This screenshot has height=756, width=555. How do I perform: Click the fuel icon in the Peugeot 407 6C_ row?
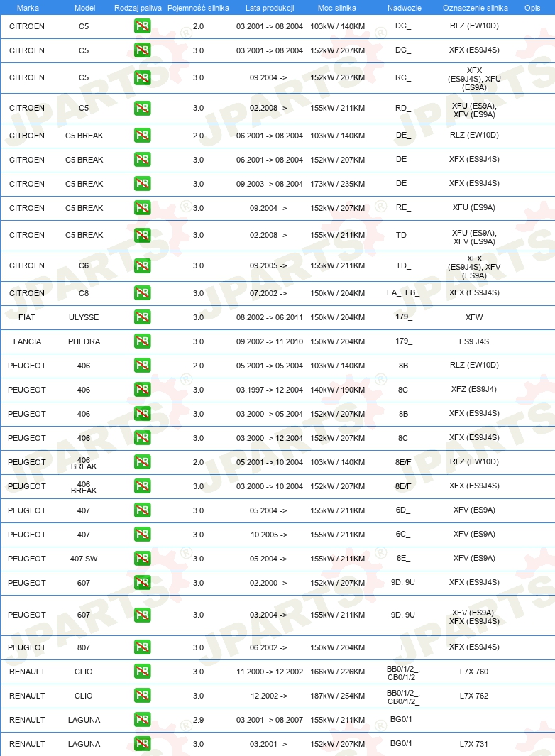tap(142, 535)
